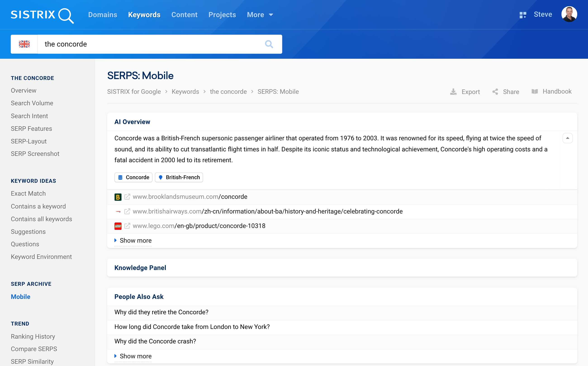Click the Export download icon
The image size is (588, 366).
coord(453,92)
